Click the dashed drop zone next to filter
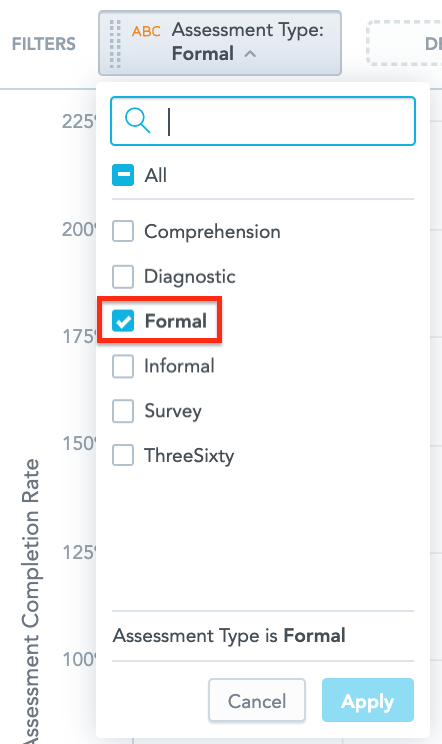 click(404, 43)
